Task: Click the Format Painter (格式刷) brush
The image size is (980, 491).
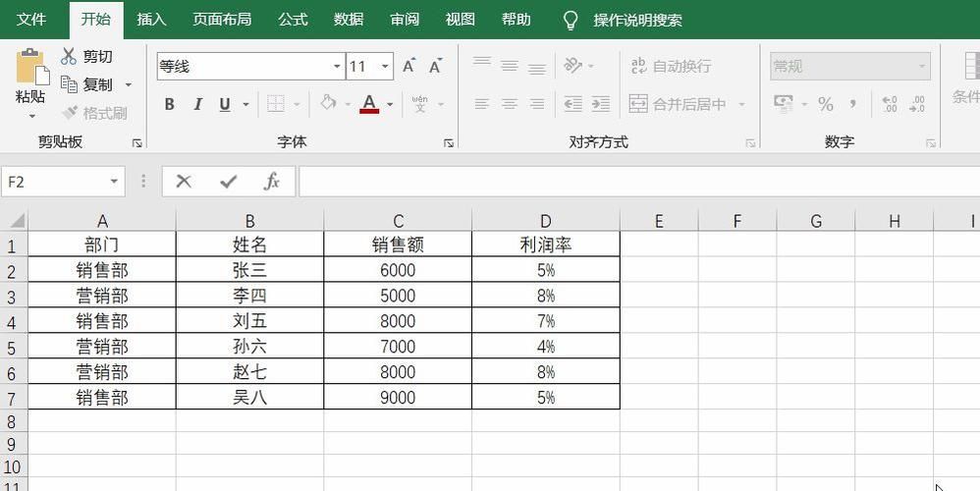Action: [x=70, y=113]
